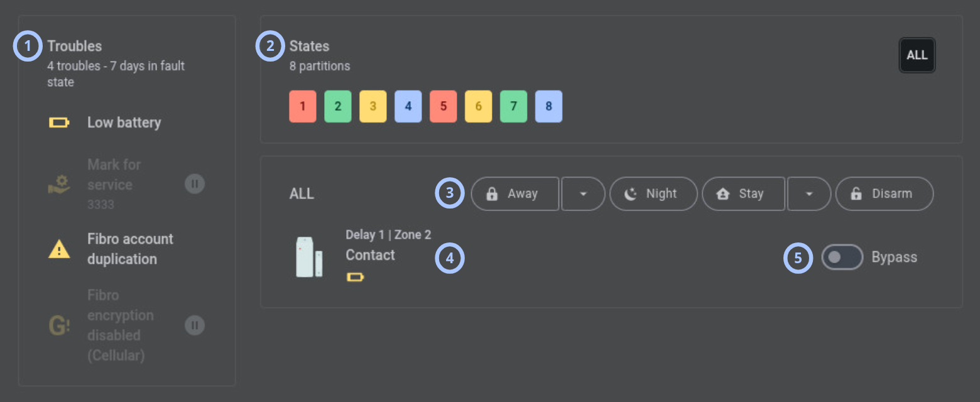Screen dimensions: 980x402
Task: Click the battery icon under Contact
Action: [355, 277]
